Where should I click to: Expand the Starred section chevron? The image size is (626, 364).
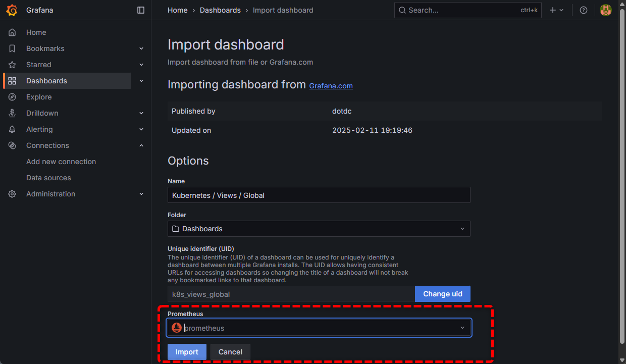tap(141, 65)
